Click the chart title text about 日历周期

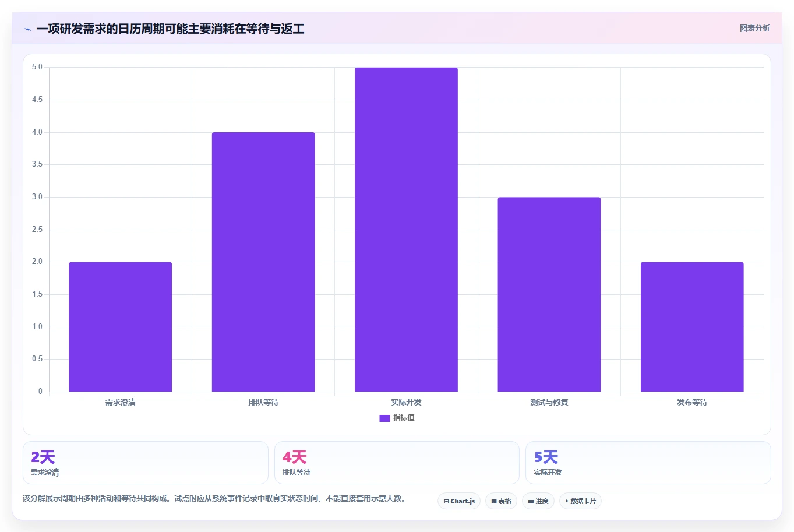click(170, 29)
